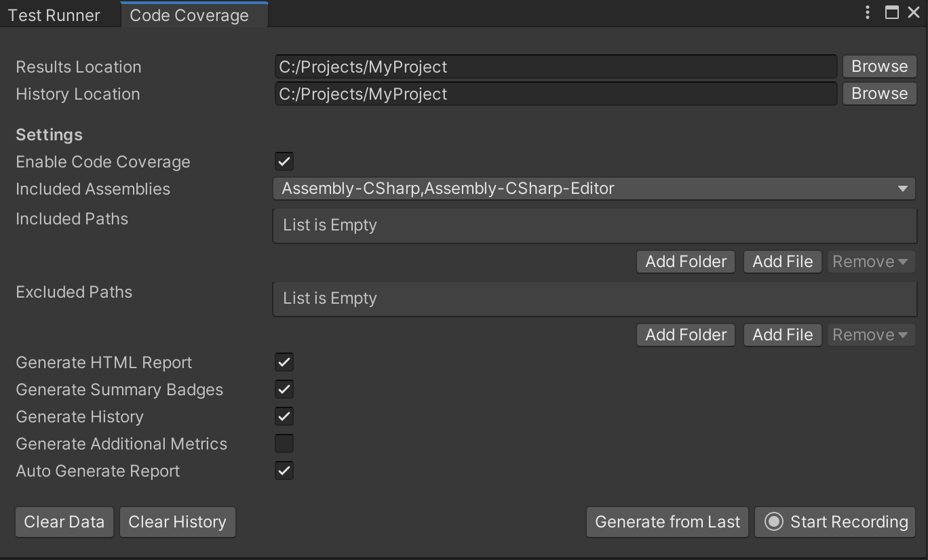Enable Generate Additional Metrics
Image resolution: width=928 pixels, height=560 pixels.
click(x=284, y=443)
